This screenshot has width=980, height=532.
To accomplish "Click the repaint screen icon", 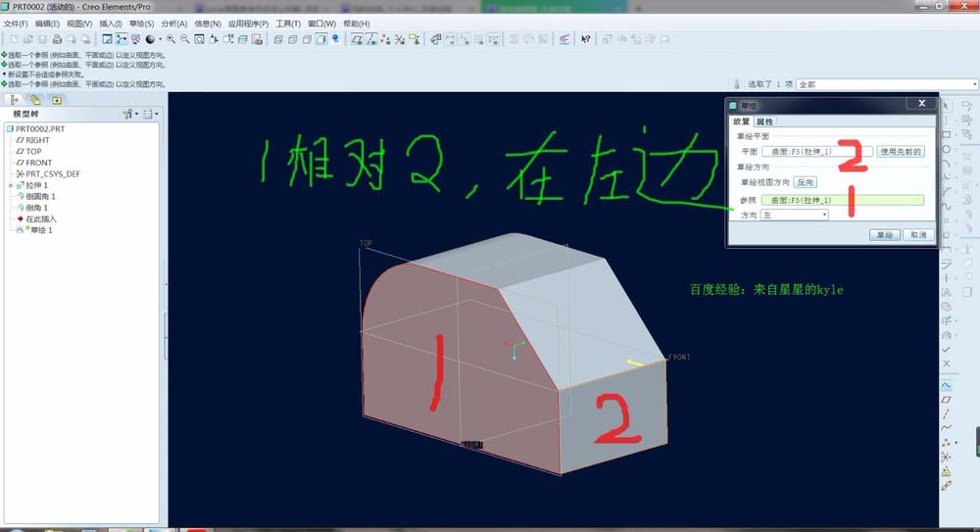I will 107,39.
